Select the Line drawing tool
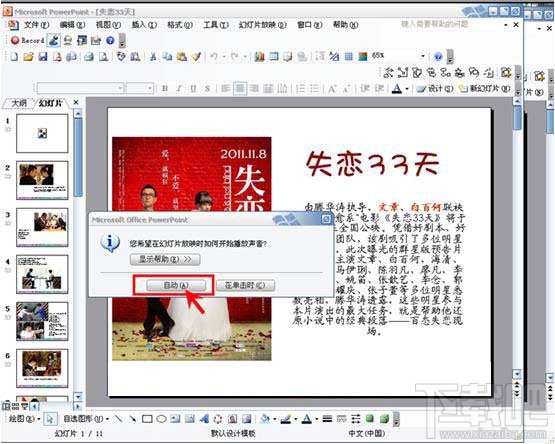Screen dimensions: 555x444 [x=119, y=419]
